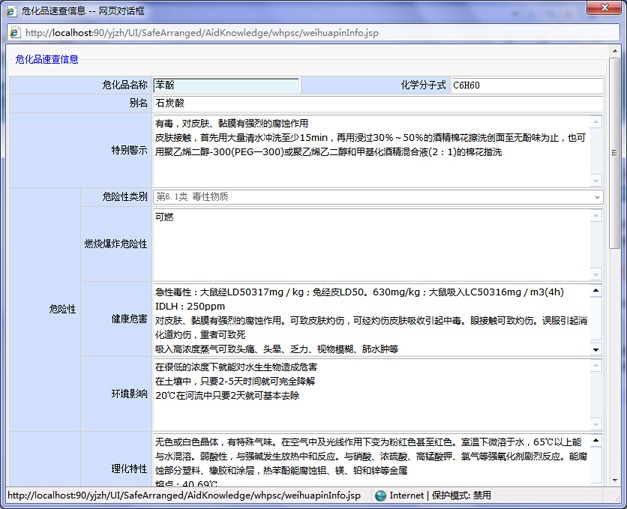Click the 化学分子式 field with C6H6O

point(526,86)
